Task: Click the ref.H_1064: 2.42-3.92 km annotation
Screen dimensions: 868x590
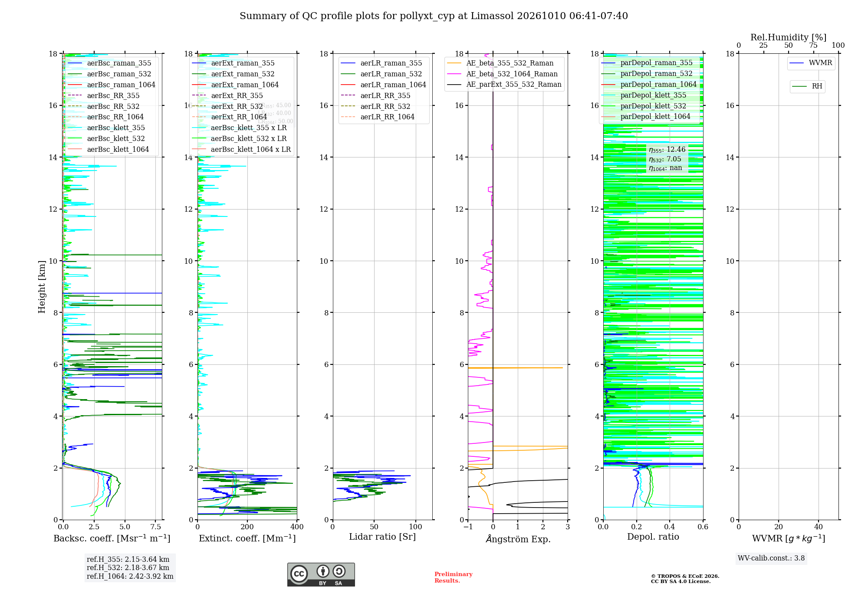Action: [x=130, y=576]
